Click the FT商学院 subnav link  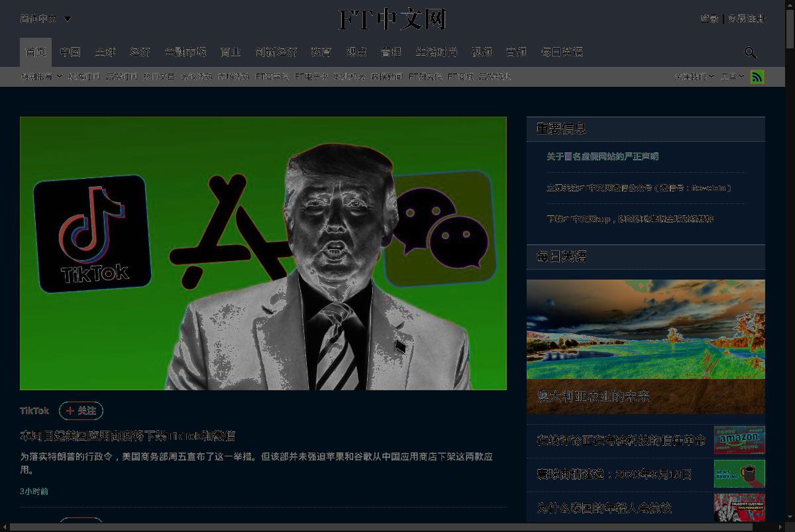pyautogui.click(x=272, y=77)
